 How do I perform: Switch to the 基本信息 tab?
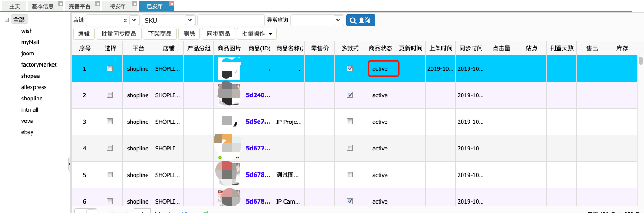(x=43, y=6)
